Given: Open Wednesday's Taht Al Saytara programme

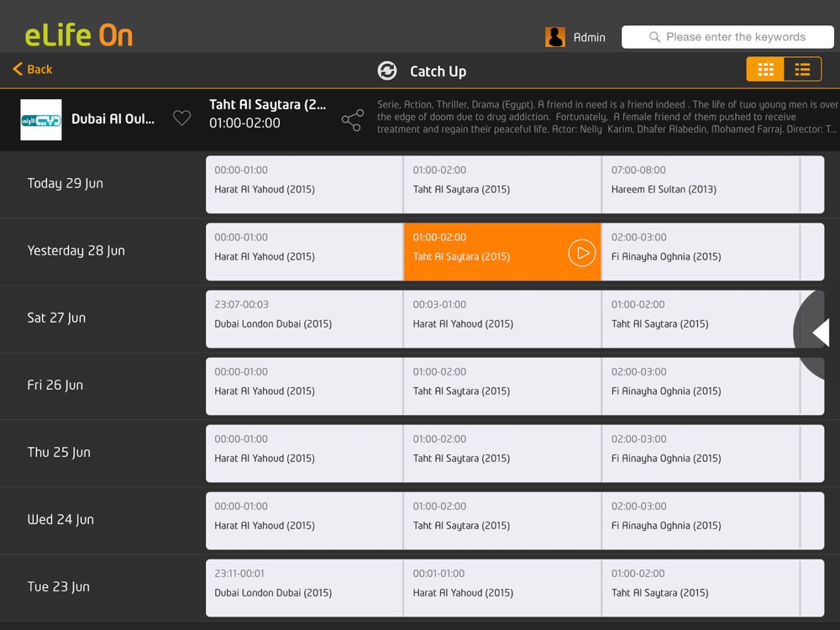Looking at the screenshot, I should pos(502,521).
